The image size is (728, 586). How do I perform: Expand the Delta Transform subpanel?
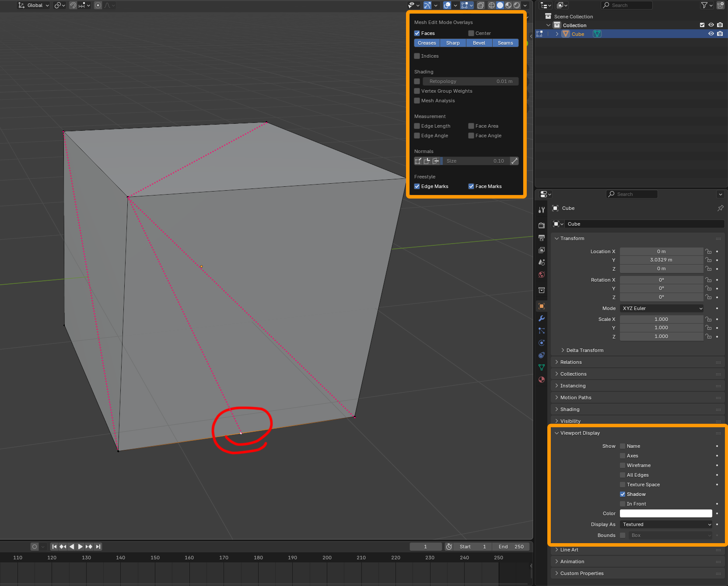point(563,350)
